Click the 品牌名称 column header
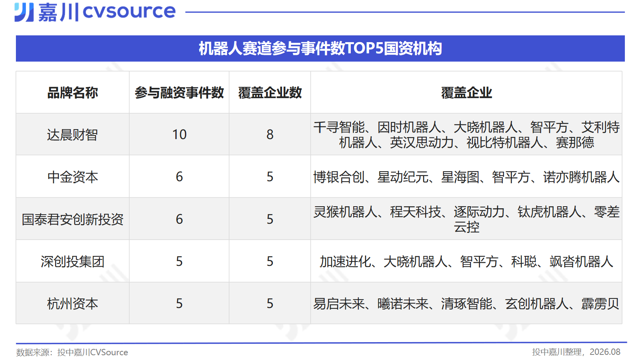The image size is (638, 364). pos(72,93)
